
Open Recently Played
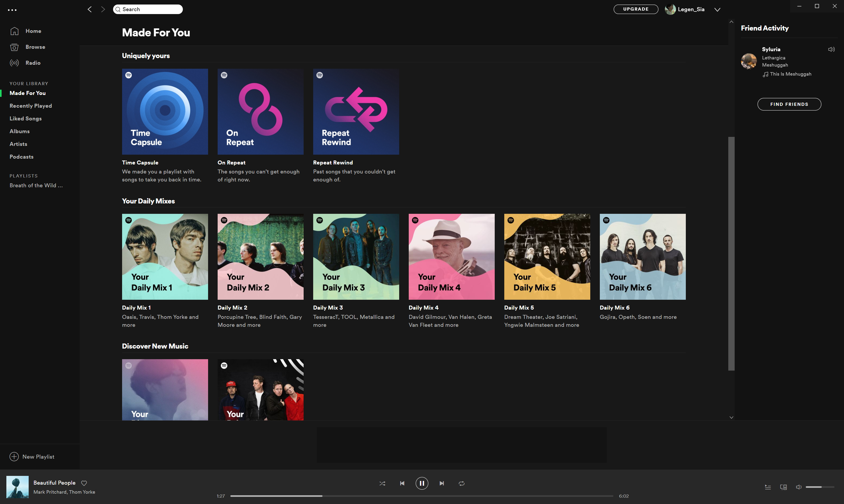(31, 106)
